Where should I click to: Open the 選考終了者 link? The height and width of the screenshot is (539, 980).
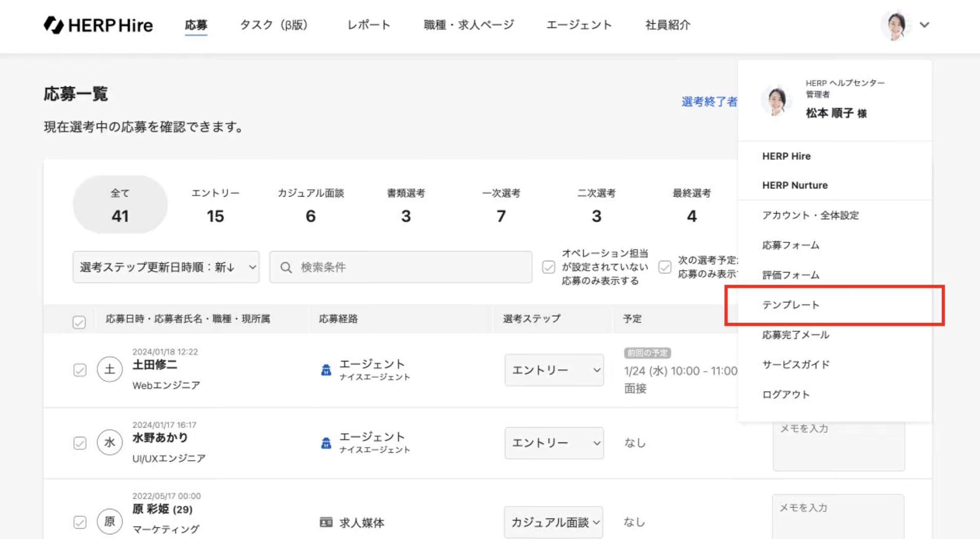click(x=709, y=102)
